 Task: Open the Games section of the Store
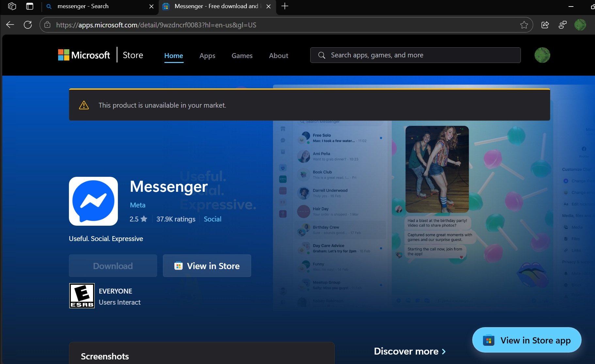(242, 55)
